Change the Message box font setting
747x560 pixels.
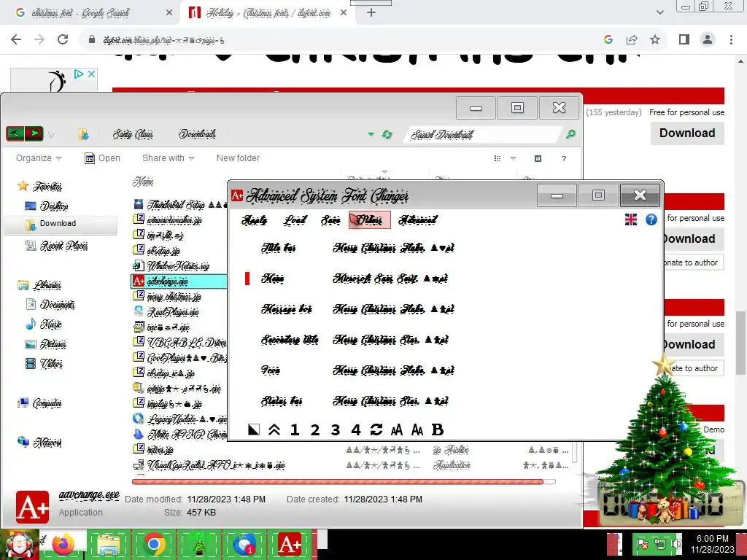point(393,309)
